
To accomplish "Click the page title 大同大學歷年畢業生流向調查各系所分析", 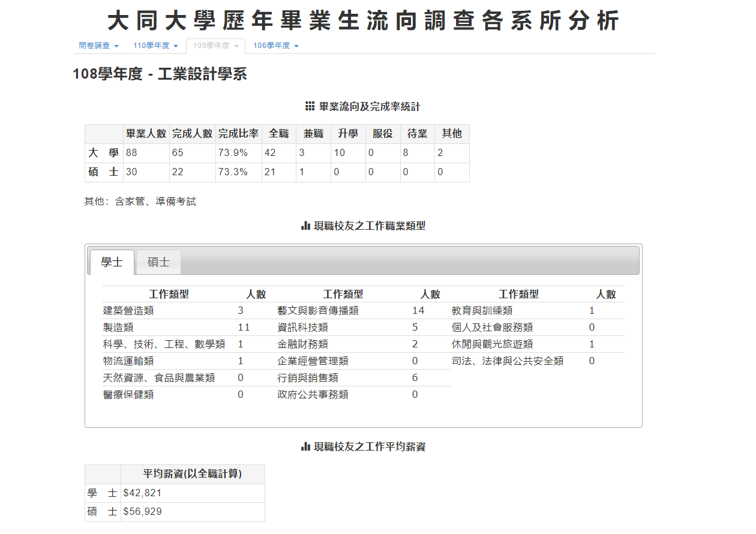I will click(x=363, y=21).
